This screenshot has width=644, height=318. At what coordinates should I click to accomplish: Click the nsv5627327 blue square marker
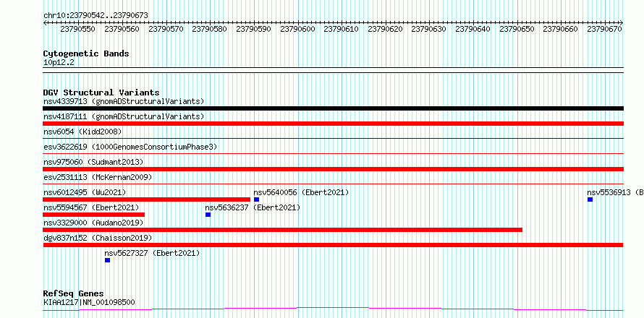coord(107,260)
